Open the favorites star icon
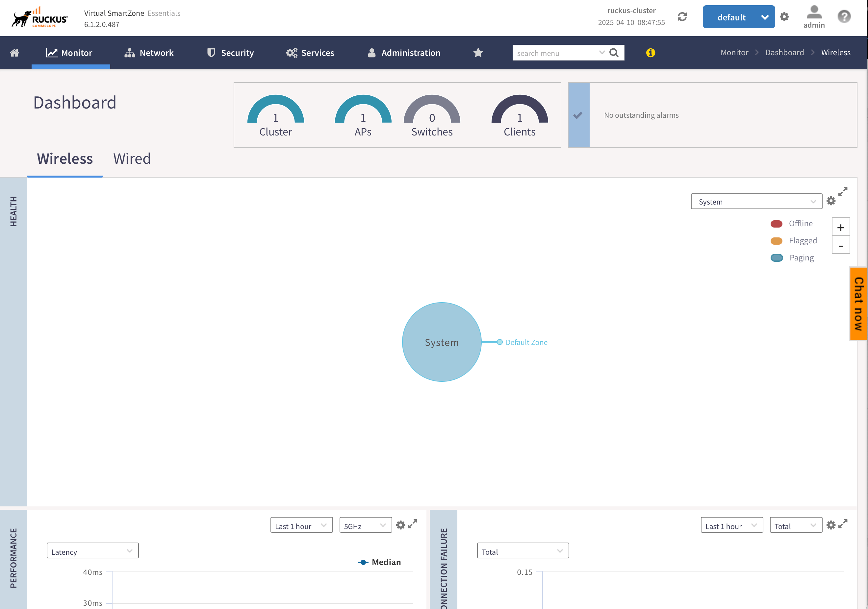 click(478, 53)
